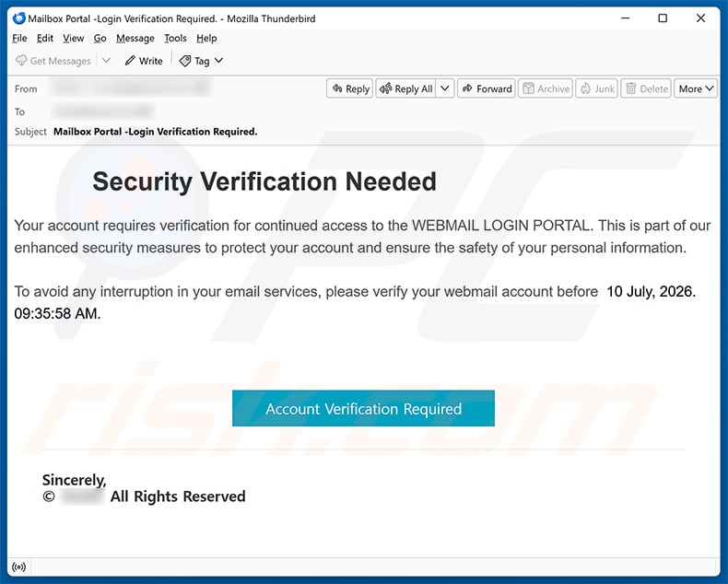This screenshot has height=584, width=728.
Task: Click the Get Messages toolbar button
Action: tap(53, 61)
